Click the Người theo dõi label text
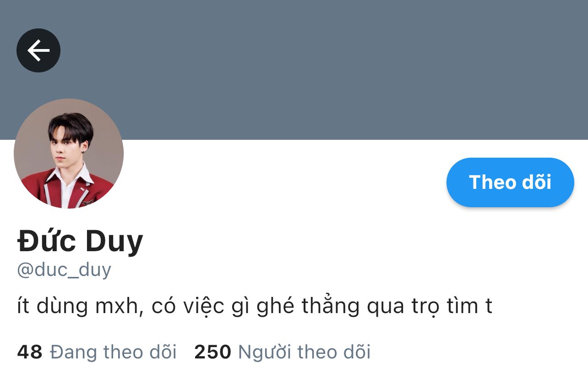Image resolution: width=588 pixels, height=380 pixels. point(305,352)
